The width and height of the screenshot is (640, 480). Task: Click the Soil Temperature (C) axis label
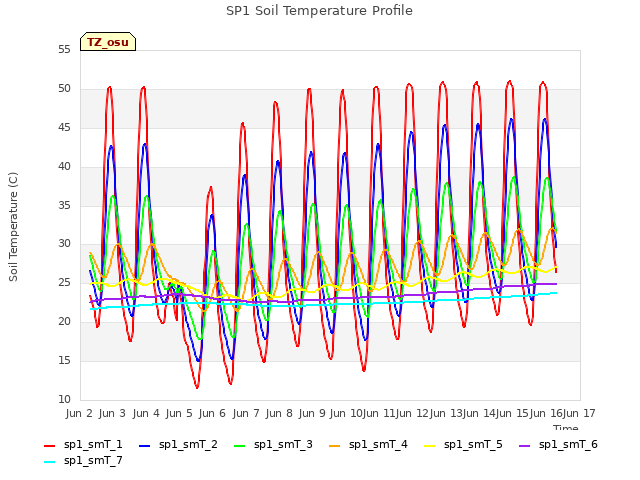click(13, 227)
